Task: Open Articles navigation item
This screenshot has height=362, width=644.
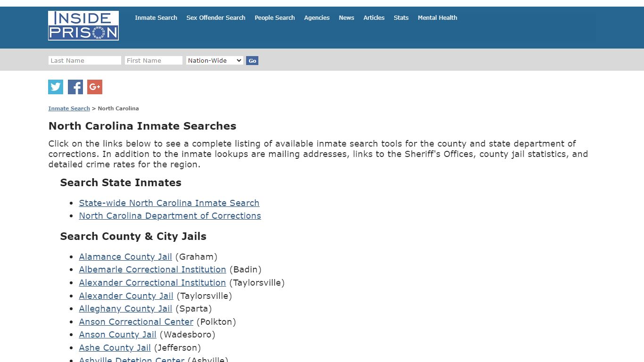Action: pyautogui.click(x=374, y=17)
